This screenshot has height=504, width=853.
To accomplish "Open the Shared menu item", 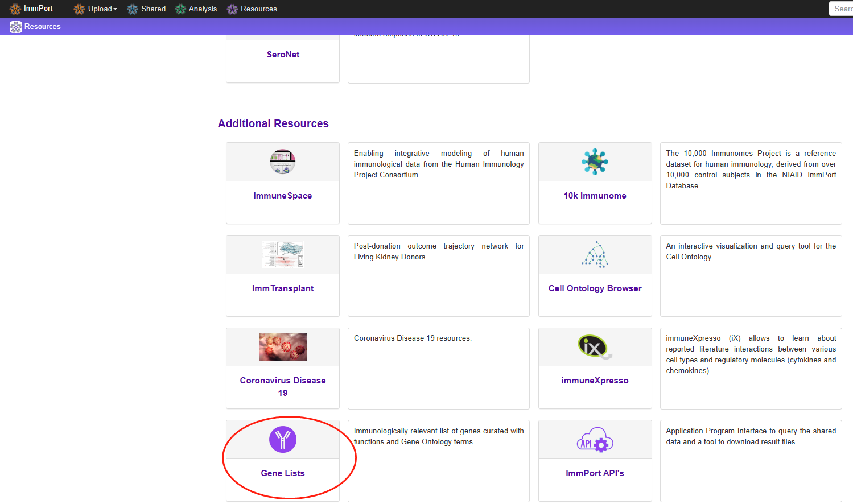I will pos(154,9).
